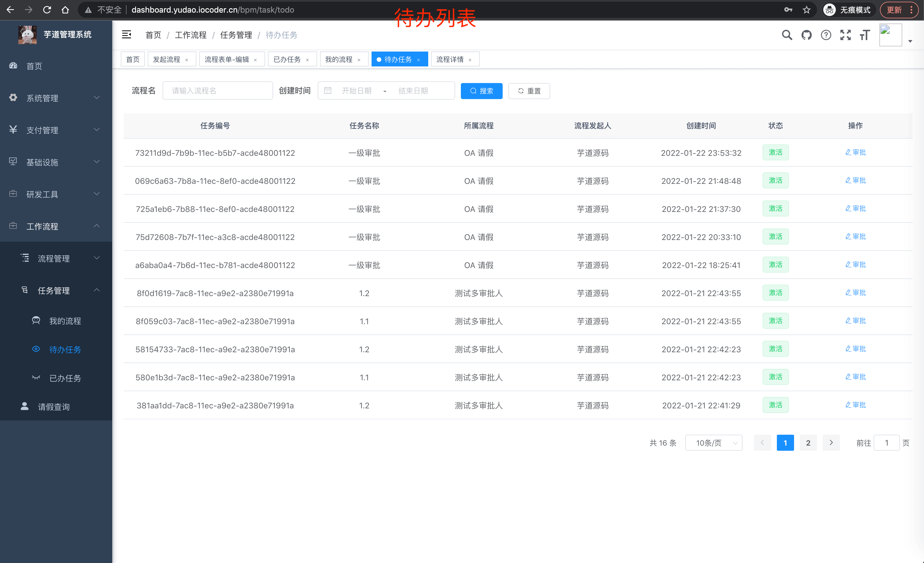Screen dimensions: 924x563
Task: Click the help question mark icon
Action: coord(826,35)
